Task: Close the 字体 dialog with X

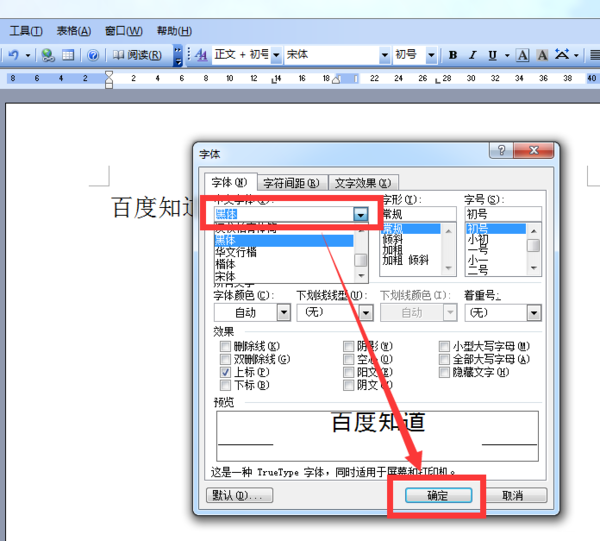Action: (x=534, y=150)
